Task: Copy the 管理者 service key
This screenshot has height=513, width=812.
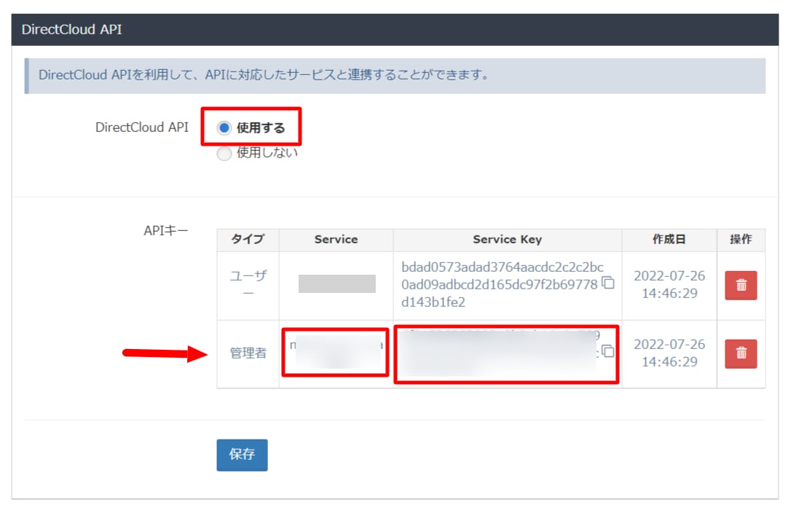Action: pos(608,351)
